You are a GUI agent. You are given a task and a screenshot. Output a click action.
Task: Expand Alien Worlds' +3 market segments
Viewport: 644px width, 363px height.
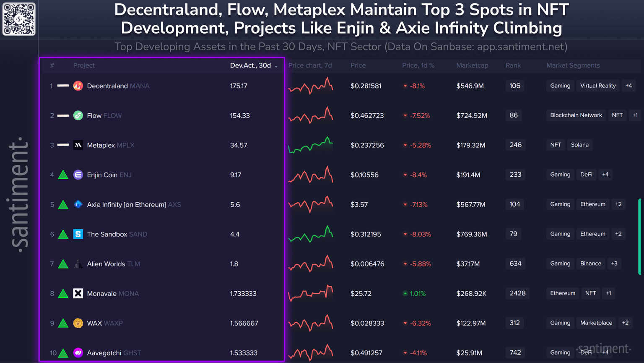[x=614, y=264]
